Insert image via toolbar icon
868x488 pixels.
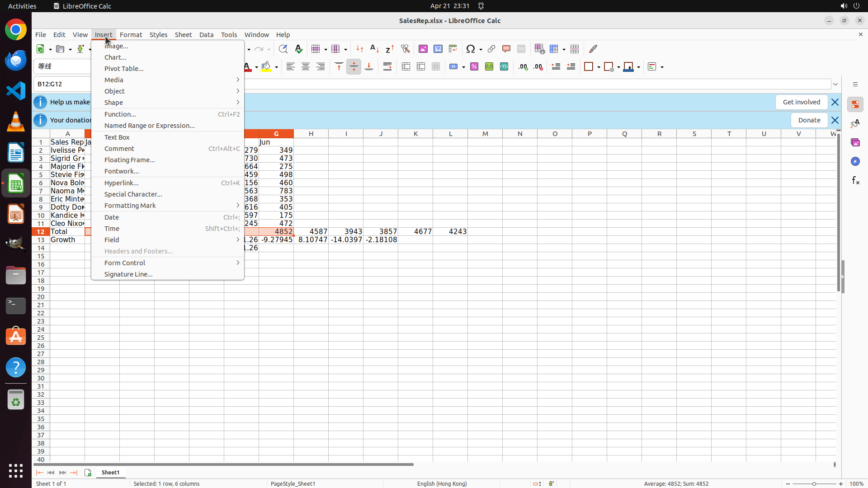423,49
